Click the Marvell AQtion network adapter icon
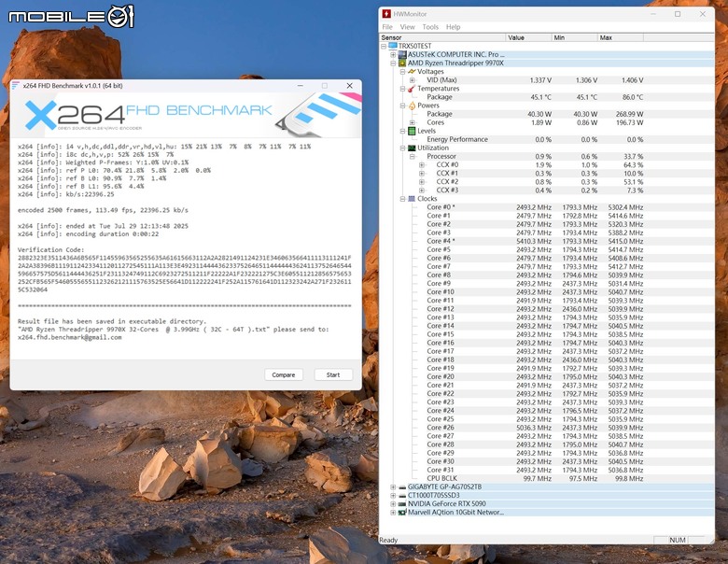 [402, 513]
